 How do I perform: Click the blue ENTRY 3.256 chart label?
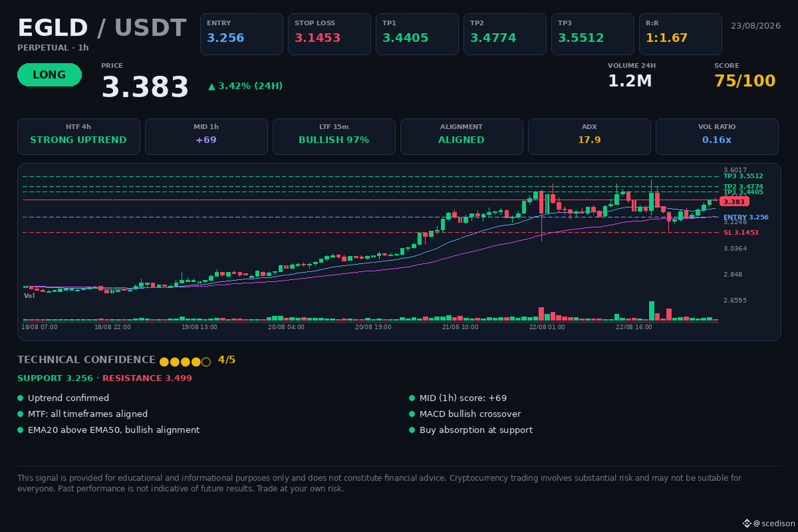point(746,217)
